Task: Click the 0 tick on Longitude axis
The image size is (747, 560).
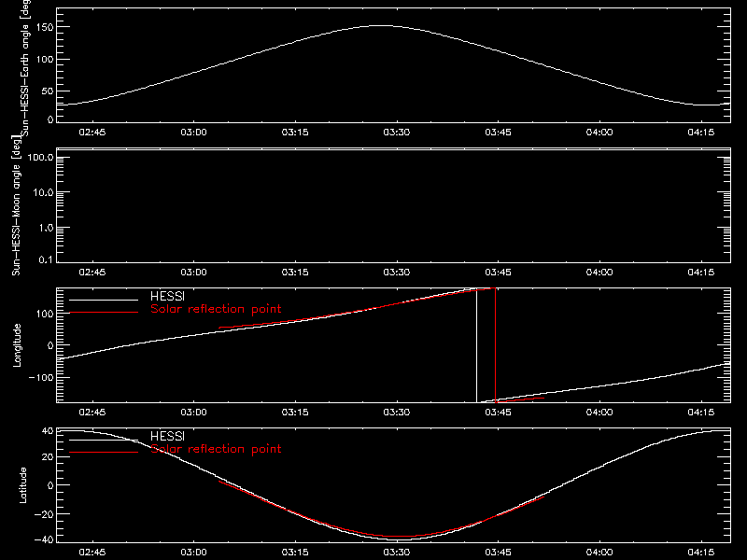Action: pos(50,345)
